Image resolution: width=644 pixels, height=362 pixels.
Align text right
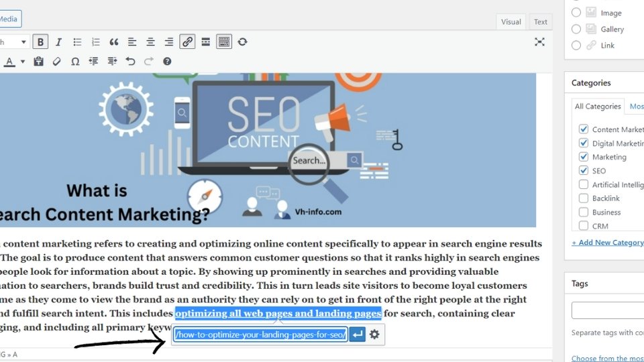click(169, 42)
